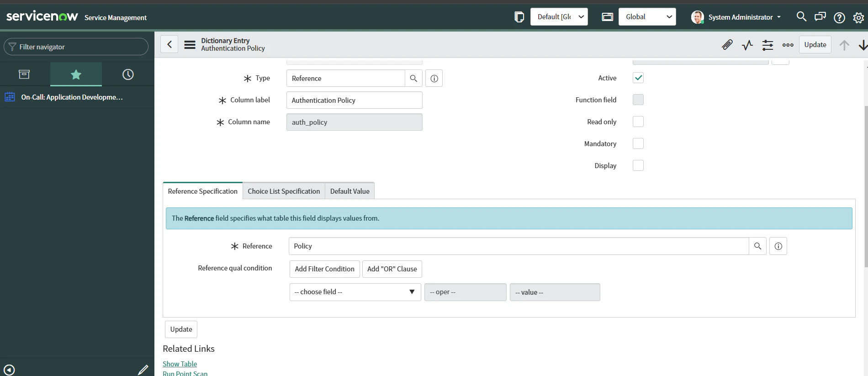The image size is (868, 376).
Task: Edit favorites with pencil icon
Action: click(x=143, y=370)
